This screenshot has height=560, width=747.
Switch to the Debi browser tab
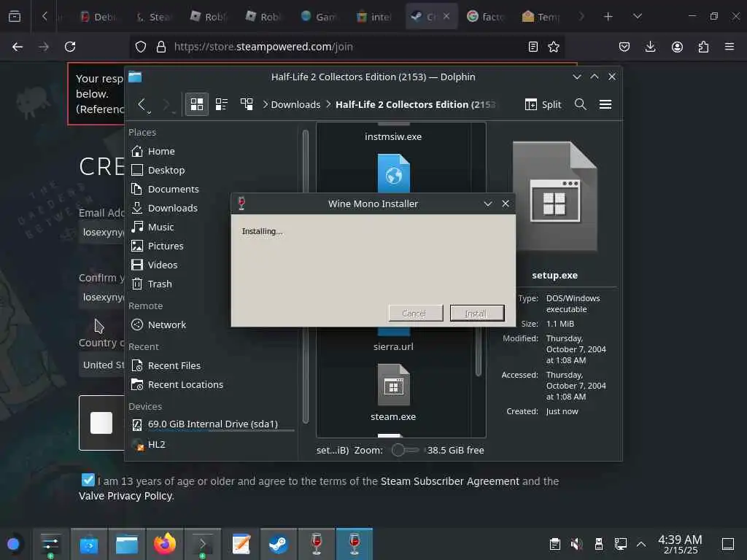[x=98, y=17]
